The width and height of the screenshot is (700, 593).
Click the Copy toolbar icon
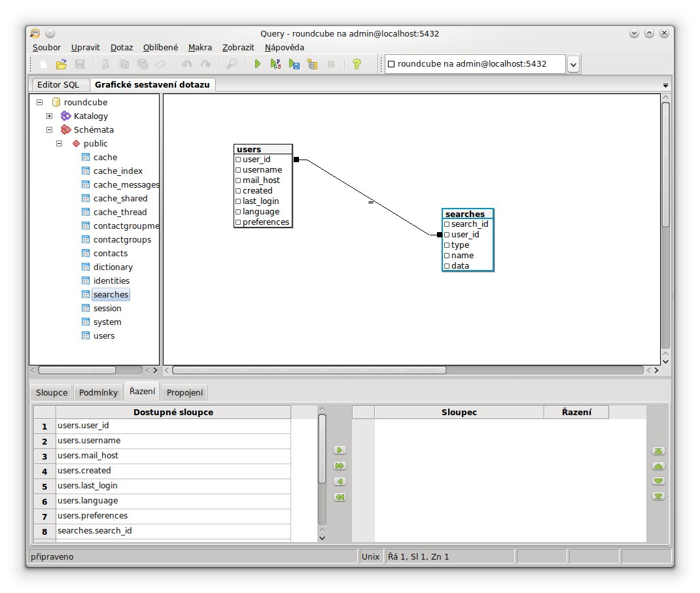click(124, 64)
